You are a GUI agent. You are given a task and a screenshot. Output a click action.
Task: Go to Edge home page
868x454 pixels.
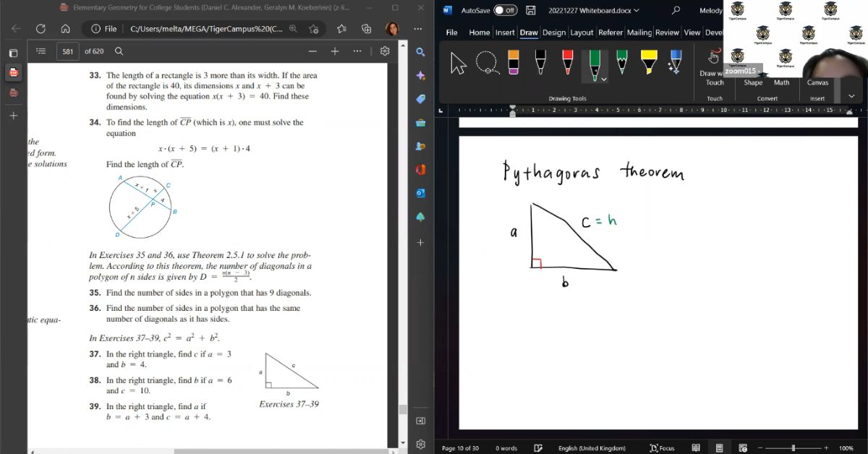tap(65, 29)
